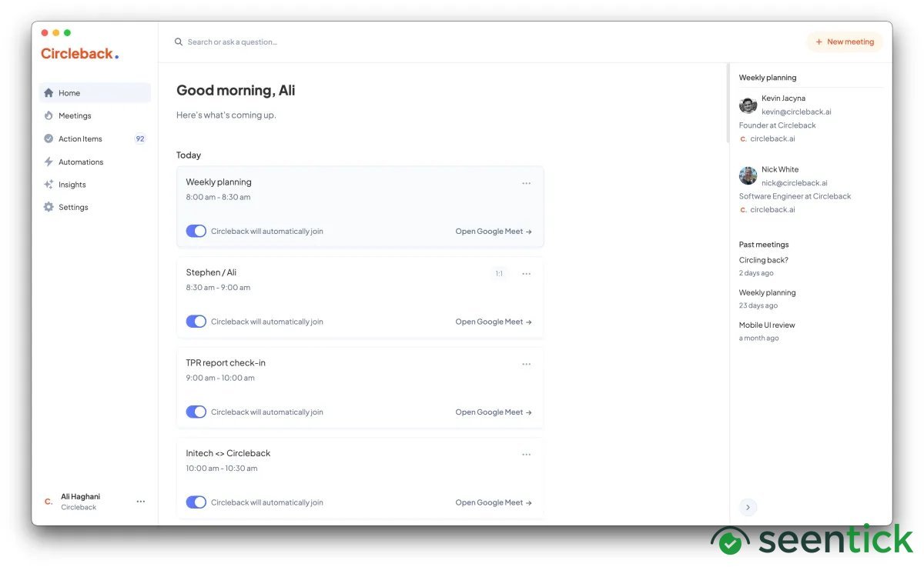Open the Meetings section
The width and height of the screenshot is (924, 567).
tap(95, 115)
